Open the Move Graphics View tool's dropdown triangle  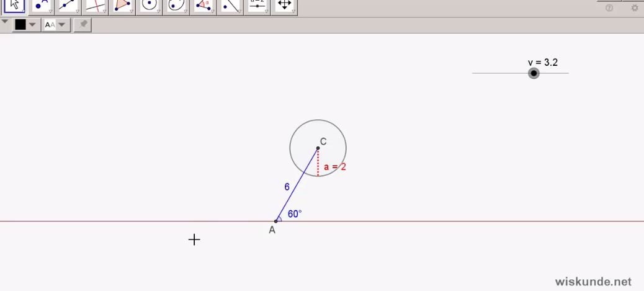coord(293,12)
